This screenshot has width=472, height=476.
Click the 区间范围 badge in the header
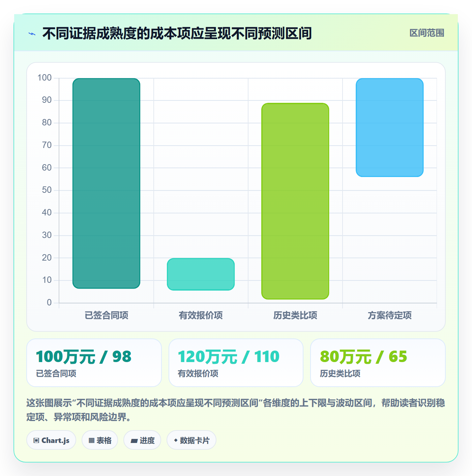pos(427,33)
